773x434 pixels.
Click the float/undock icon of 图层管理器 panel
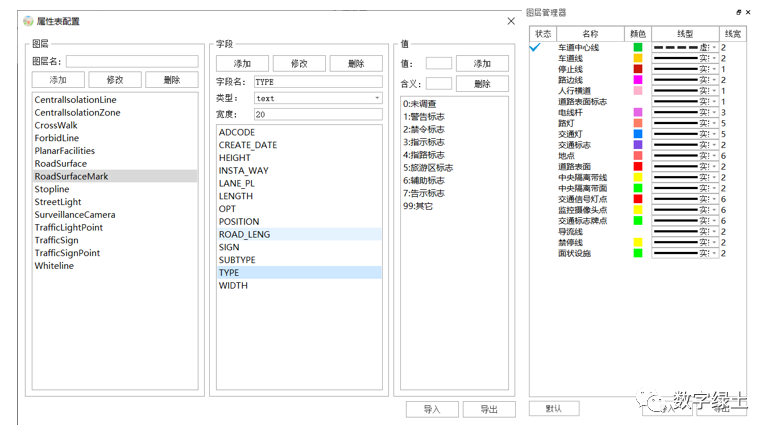point(739,12)
